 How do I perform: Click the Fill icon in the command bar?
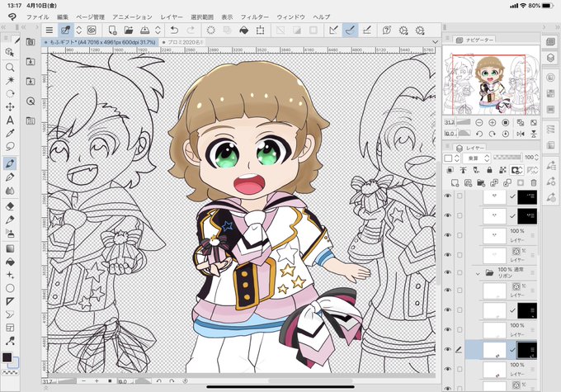click(244, 31)
